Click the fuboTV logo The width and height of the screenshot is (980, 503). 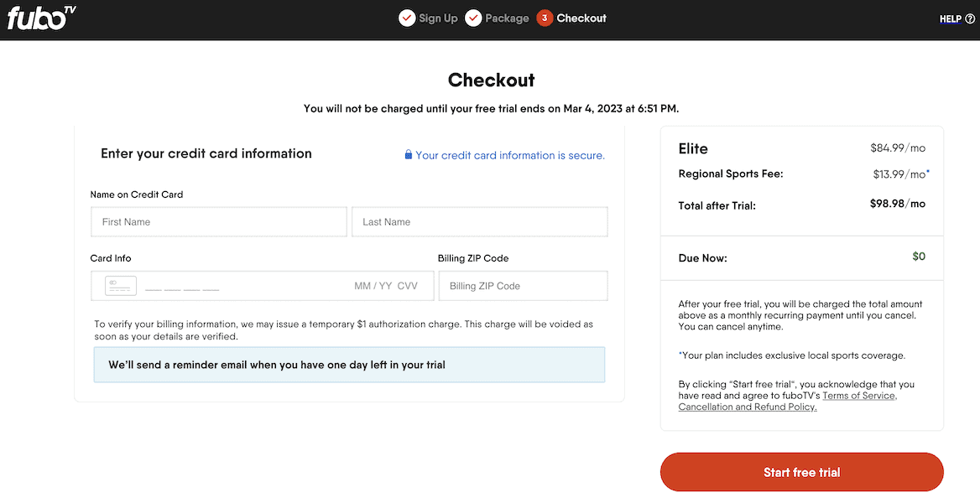pos(41,18)
